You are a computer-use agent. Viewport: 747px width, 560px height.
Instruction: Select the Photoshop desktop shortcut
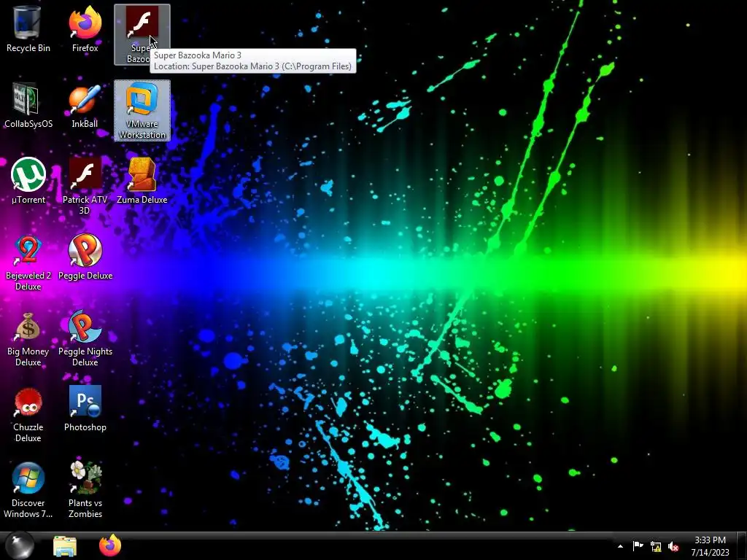(85, 408)
